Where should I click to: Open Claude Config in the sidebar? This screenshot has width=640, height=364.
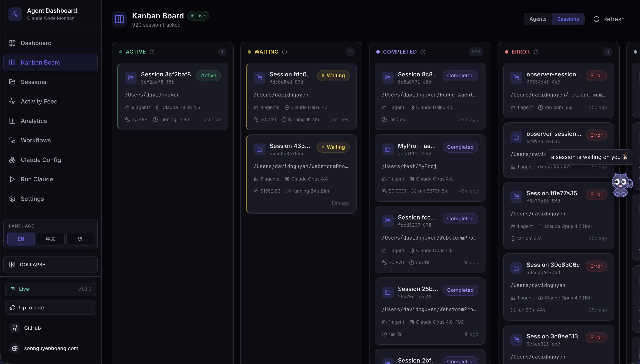(x=51, y=160)
